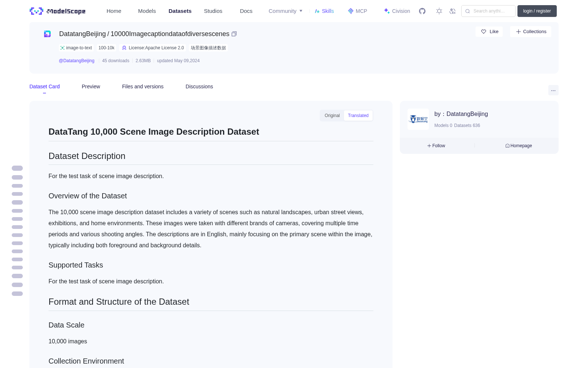Click Datasets 636 count in publisher card
The image size is (588, 368).
coord(467,125)
